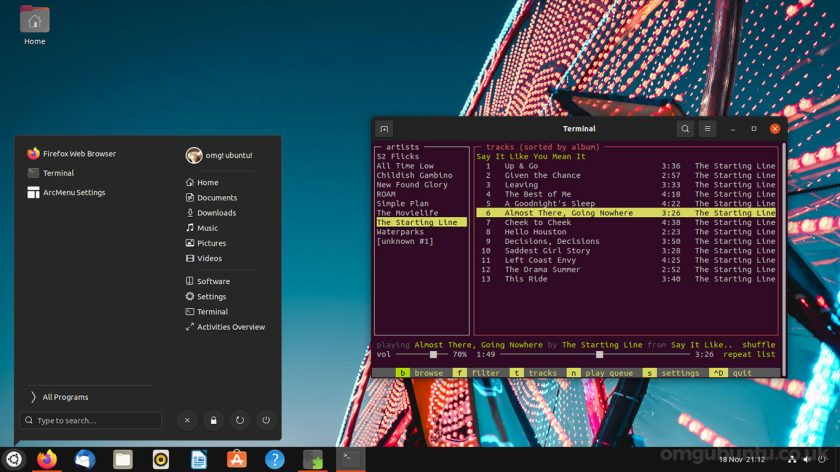The width and height of the screenshot is (840, 472).
Task: Open LibreOffice Writer from the taskbar
Action: tap(199, 459)
